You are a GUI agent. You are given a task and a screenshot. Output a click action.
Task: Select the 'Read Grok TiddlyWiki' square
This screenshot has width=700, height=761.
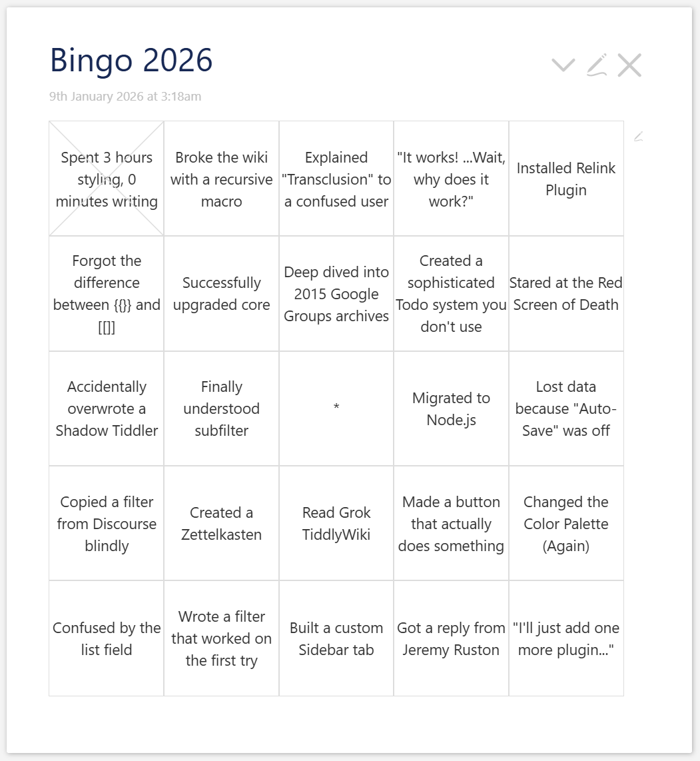pyautogui.click(x=336, y=523)
